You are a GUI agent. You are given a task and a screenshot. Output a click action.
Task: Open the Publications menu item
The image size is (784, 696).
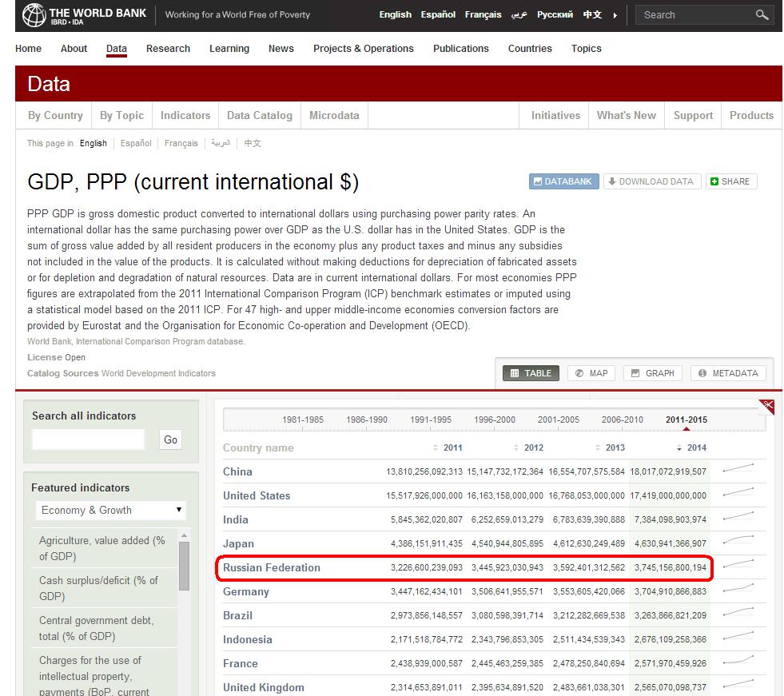(x=460, y=49)
